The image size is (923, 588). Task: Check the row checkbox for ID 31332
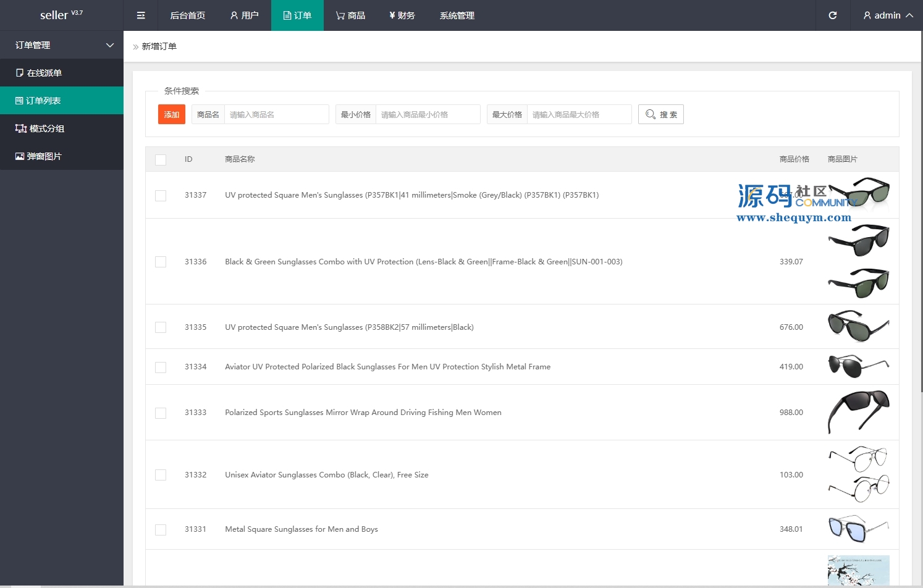point(161,475)
